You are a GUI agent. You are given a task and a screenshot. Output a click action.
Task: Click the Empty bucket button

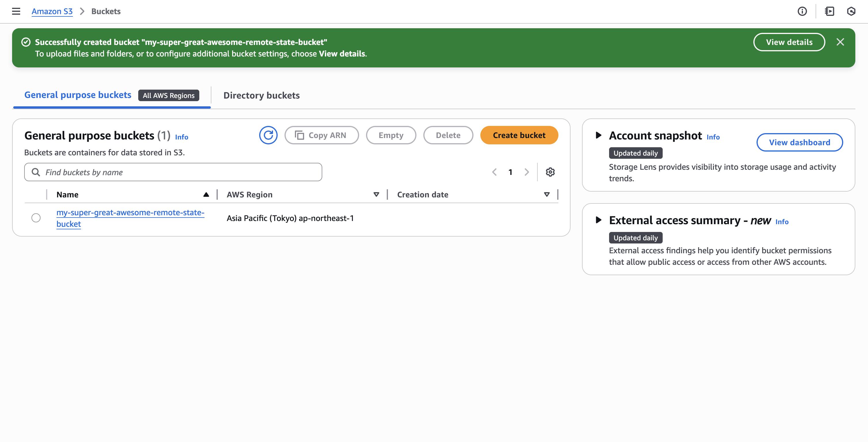391,135
